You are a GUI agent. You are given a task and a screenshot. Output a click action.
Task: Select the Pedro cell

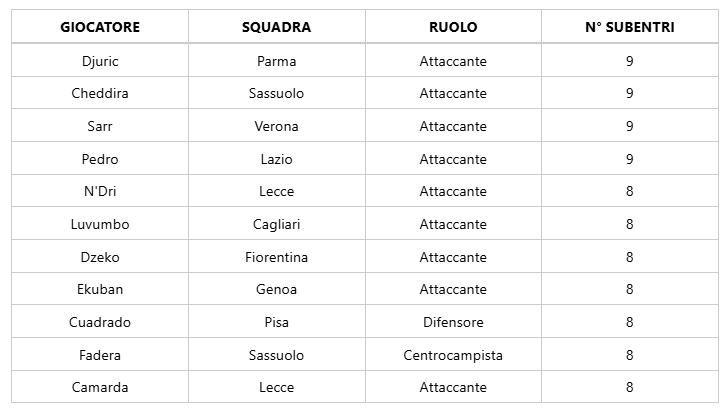click(100, 159)
